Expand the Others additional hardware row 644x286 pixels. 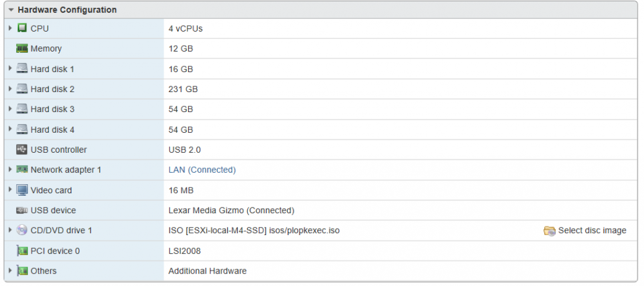click(x=10, y=271)
